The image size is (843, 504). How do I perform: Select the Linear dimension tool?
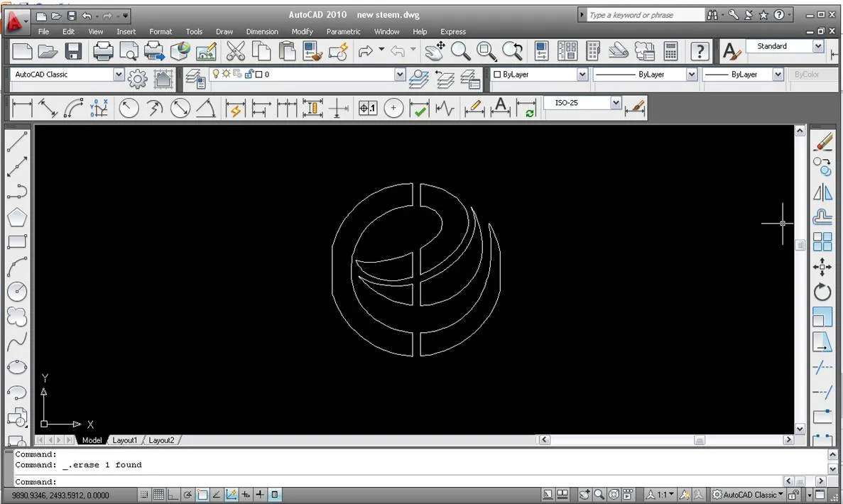(21, 108)
